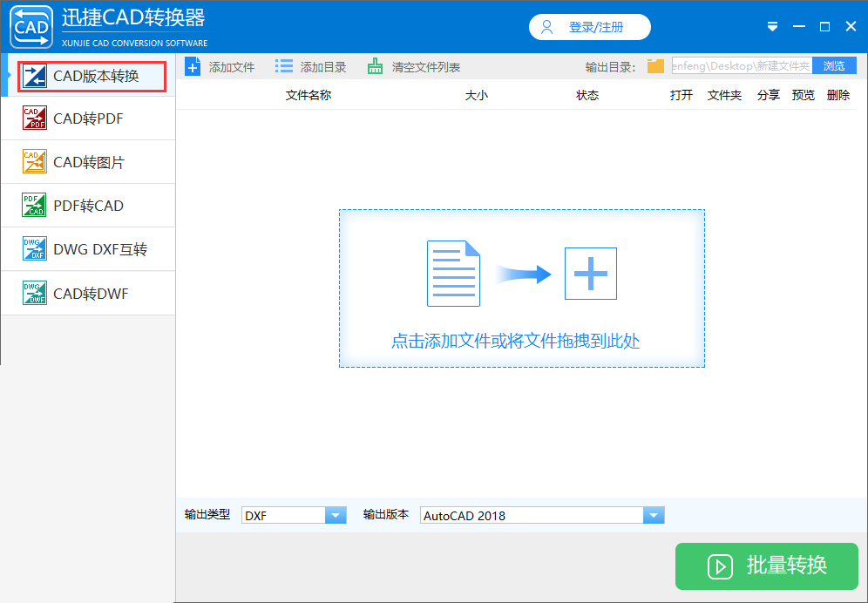868x603 pixels.
Task: Click 清空文件列表 text button
Action: tap(426, 68)
